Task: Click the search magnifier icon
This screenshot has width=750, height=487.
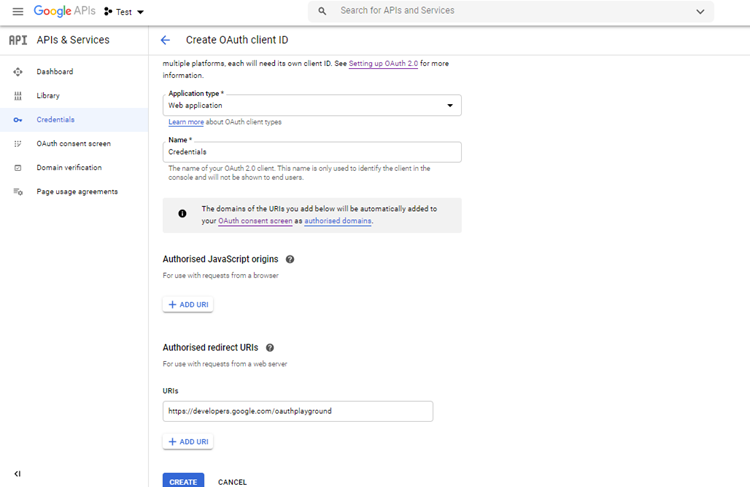Action: tap(322, 11)
